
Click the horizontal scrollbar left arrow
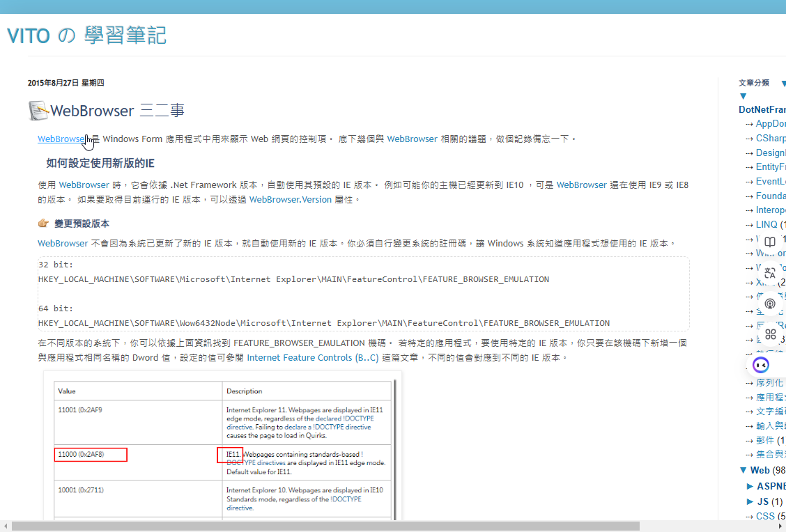pyautogui.click(x=5, y=526)
